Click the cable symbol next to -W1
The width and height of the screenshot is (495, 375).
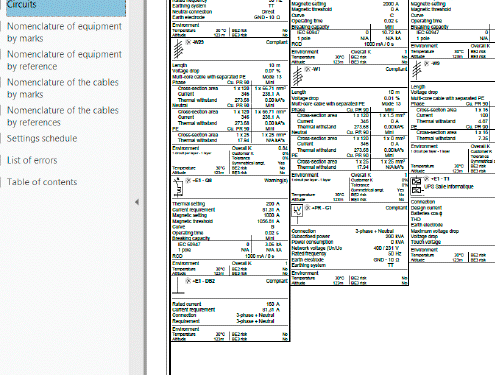[298, 76]
